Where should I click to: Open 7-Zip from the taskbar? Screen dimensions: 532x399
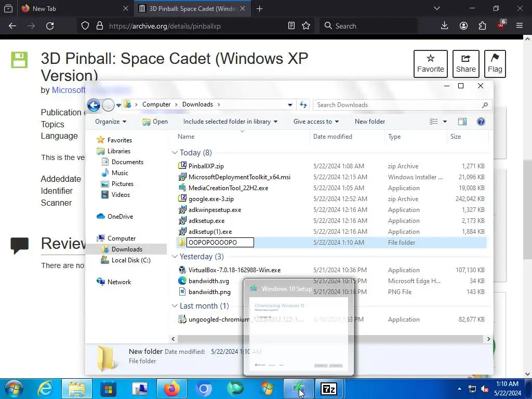click(329, 389)
